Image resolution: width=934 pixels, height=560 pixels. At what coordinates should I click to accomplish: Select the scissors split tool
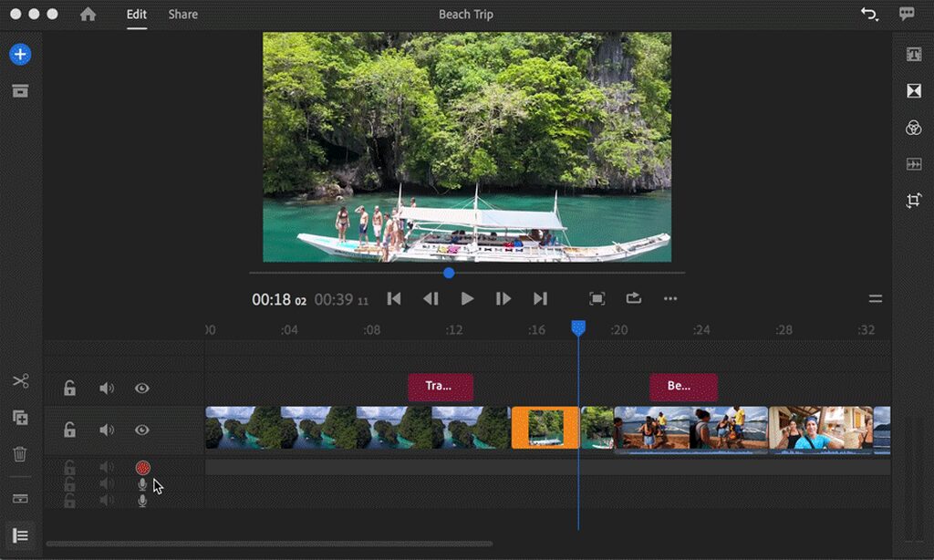pos(20,381)
